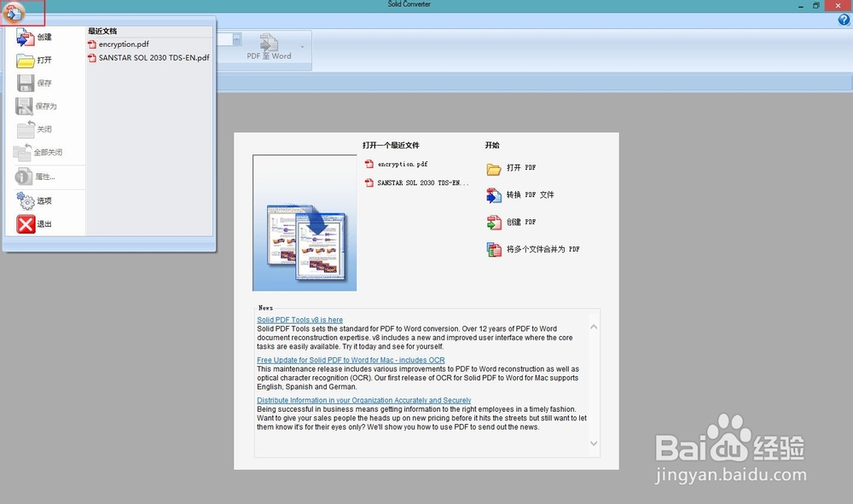Click the merge icon next to 将多个文件合并为 PDF
This screenshot has height=504, width=853.
click(494, 250)
